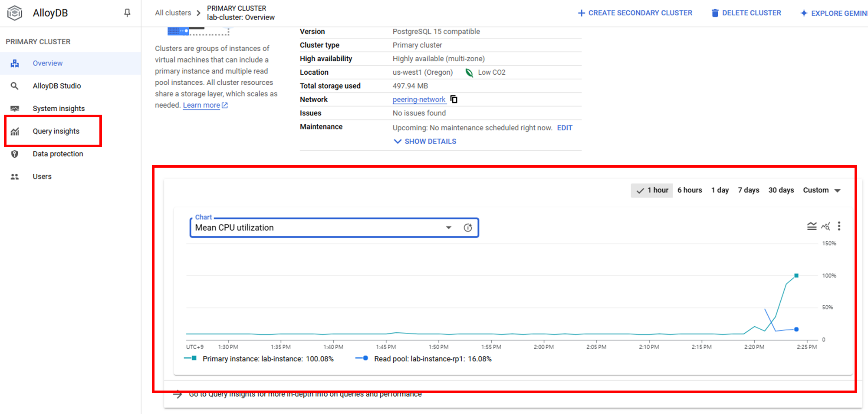This screenshot has width=868, height=414.
Task: Open Query insights from sidebar
Action: tap(56, 131)
